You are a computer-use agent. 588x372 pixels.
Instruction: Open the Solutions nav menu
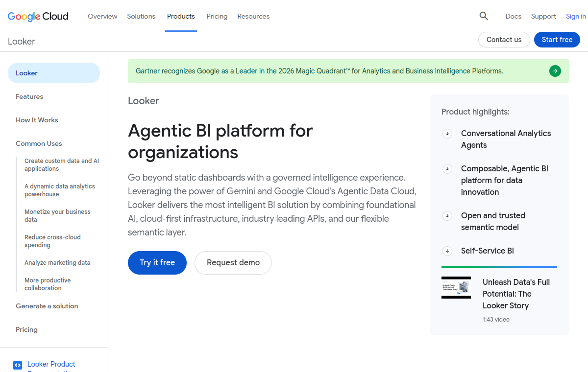click(141, 16)
